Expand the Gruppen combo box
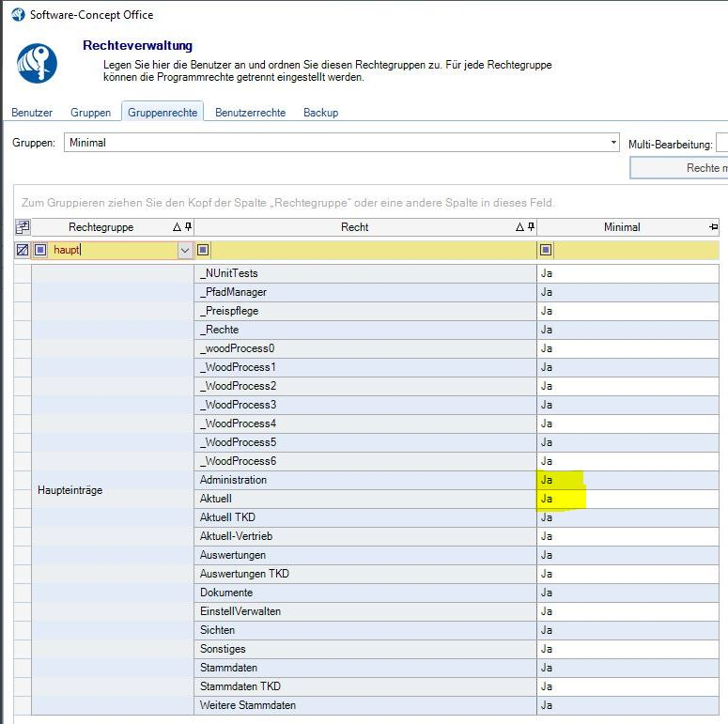 click(x=614, y=143)
